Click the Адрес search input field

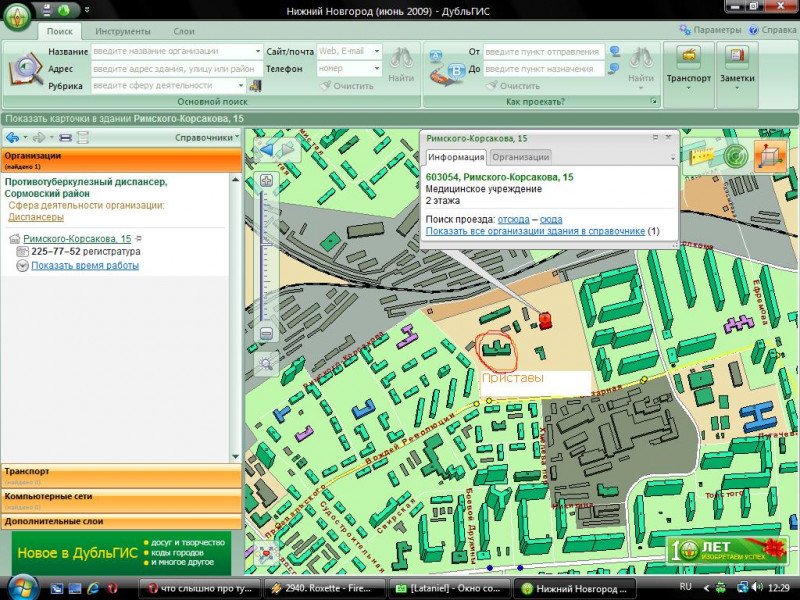pyautogui.click(x=175, y=69)
